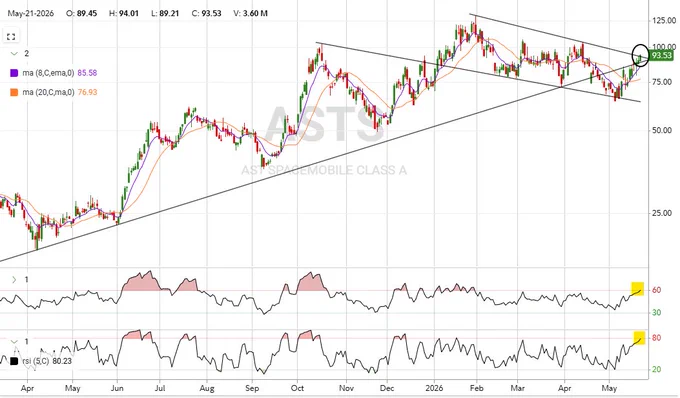
Task: Click the 80.23 RSI value
Action: [62, 361]
